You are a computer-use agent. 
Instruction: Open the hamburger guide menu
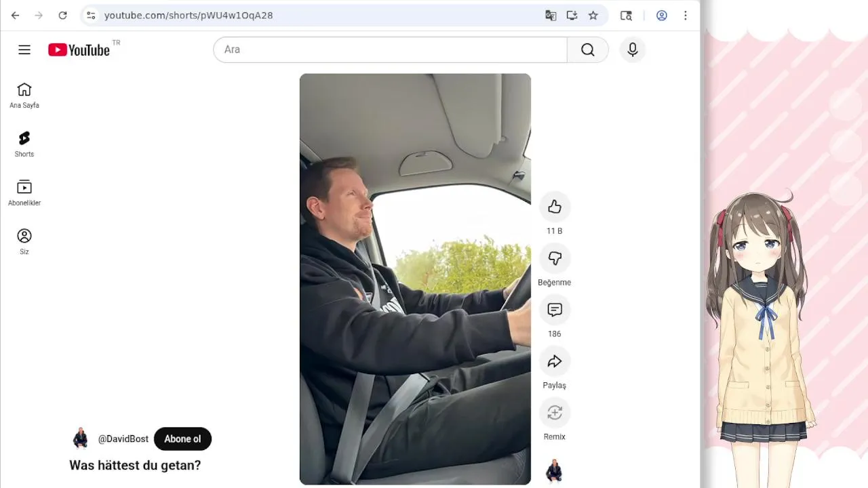point(24,49)
